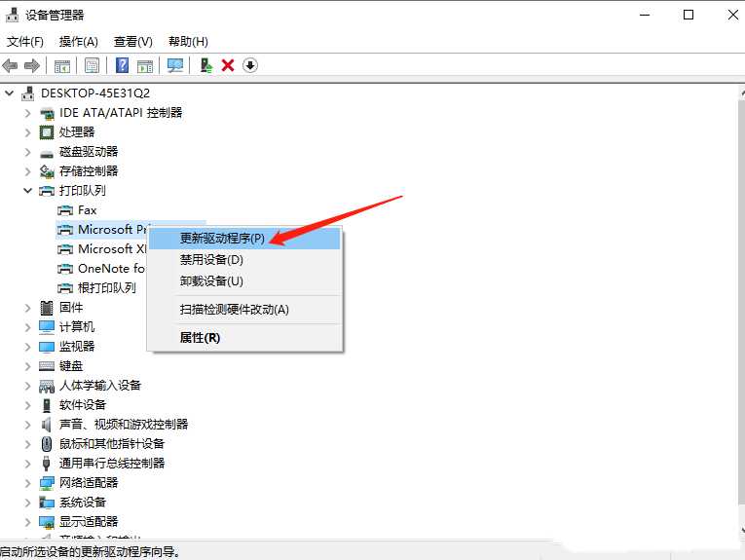
Task: Click the Properties sheet toolbar icon
Action: pyautogui.click(x=92, y=65)
